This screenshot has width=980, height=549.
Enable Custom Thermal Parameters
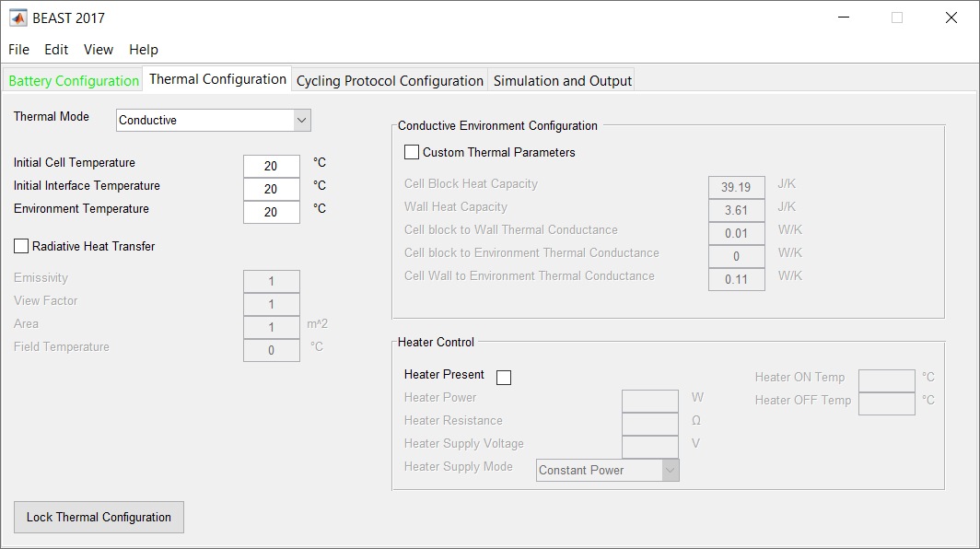tap(411, 152)
